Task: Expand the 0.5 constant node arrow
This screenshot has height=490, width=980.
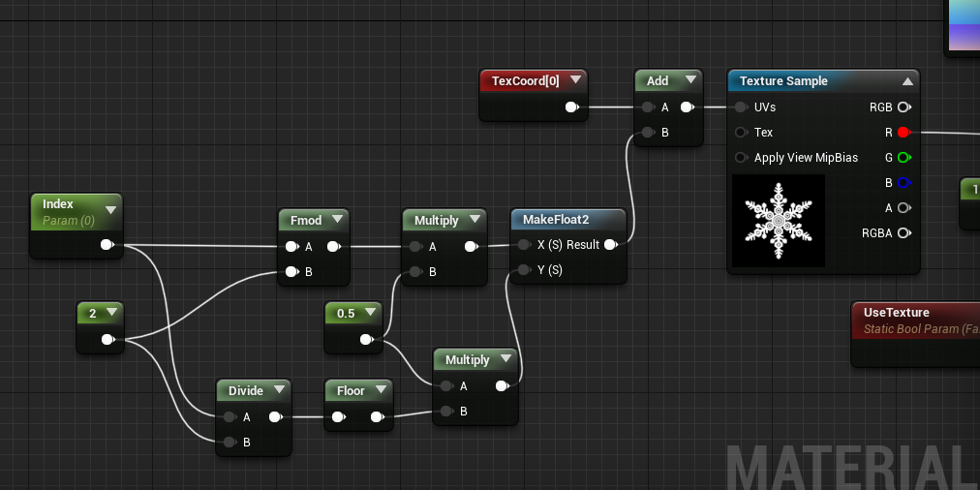Action: (371, 312)
